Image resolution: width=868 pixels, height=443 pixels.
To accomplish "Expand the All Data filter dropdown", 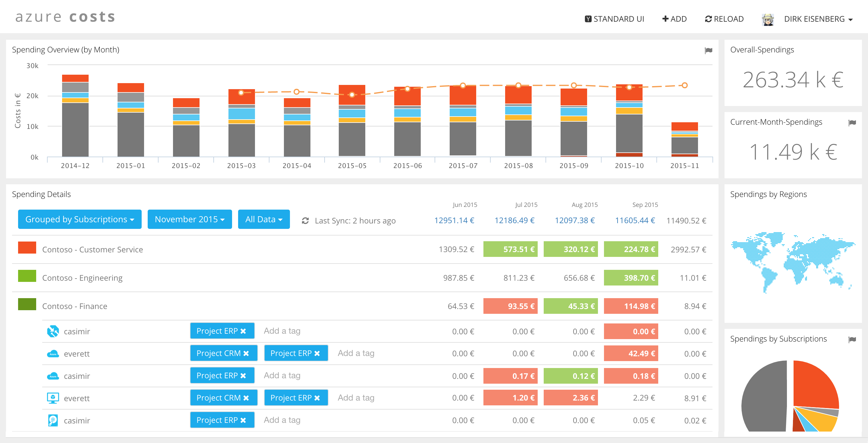I will (264, 219).
